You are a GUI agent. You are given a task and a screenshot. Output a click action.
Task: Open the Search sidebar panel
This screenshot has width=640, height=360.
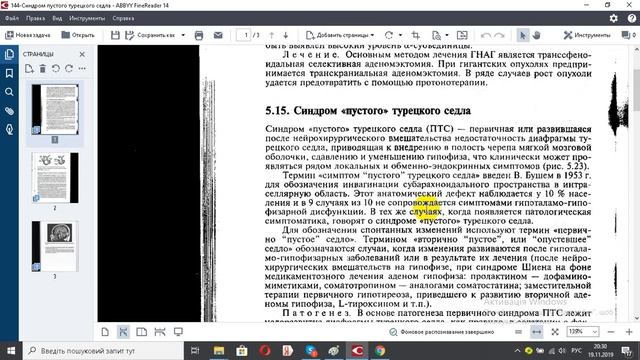pos(9,92)
